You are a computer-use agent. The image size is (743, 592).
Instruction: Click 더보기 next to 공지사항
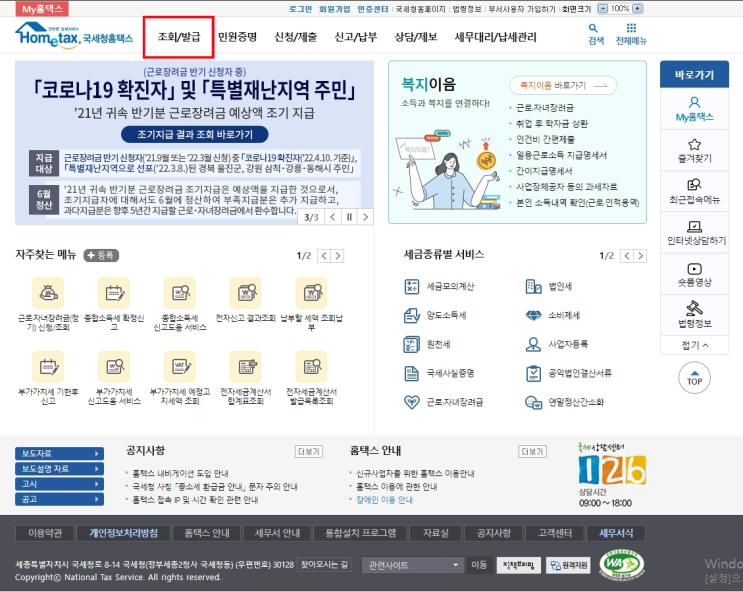(309, 451)
